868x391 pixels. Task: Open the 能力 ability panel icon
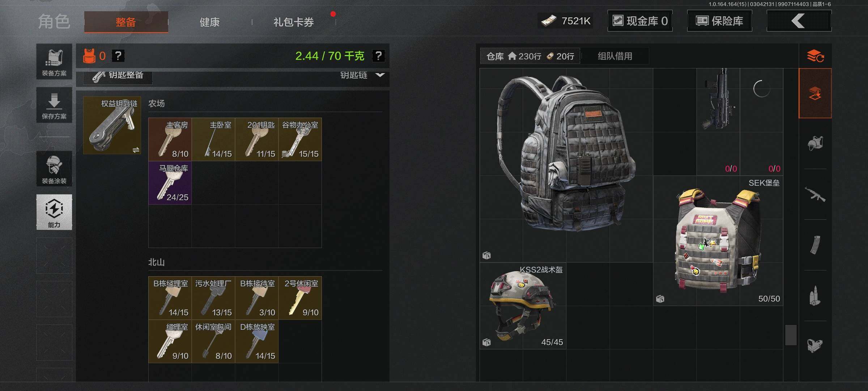pos(54,212)
